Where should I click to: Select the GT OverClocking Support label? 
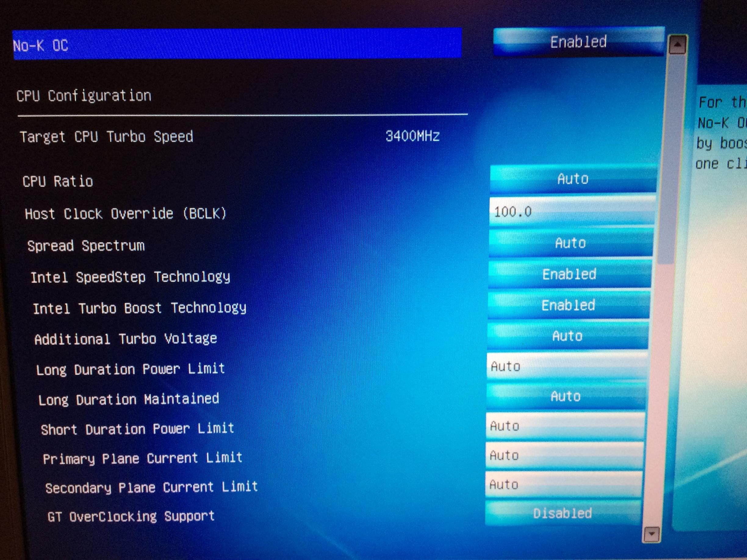(x=131, y=516)
